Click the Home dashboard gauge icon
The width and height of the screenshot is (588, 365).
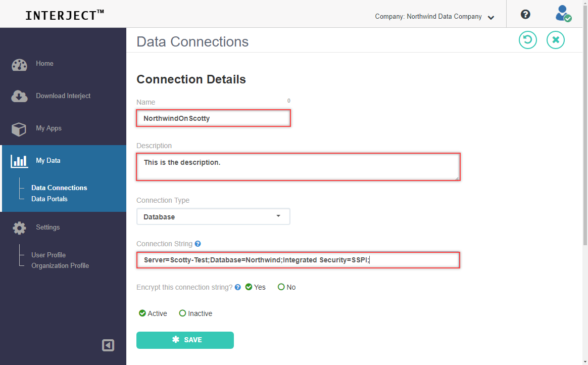coord(19,65)
